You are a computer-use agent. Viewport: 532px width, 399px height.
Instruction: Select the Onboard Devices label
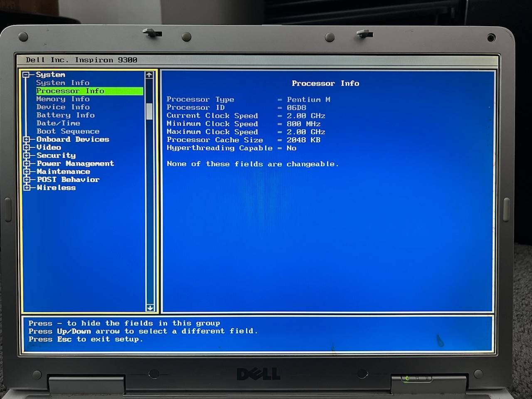(x=73, y=139)
